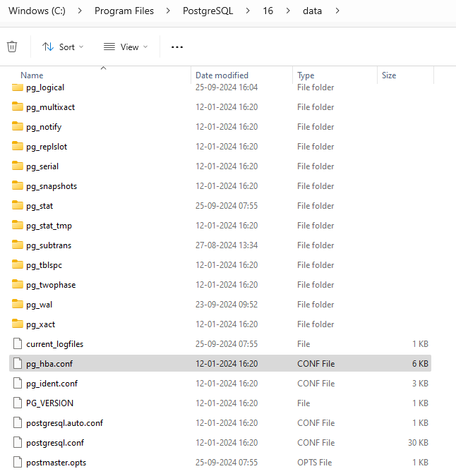Select the file name postgresql.conf
Image resolution: width=456 pixels, height=476 pixels.
(x=55, y=443)
